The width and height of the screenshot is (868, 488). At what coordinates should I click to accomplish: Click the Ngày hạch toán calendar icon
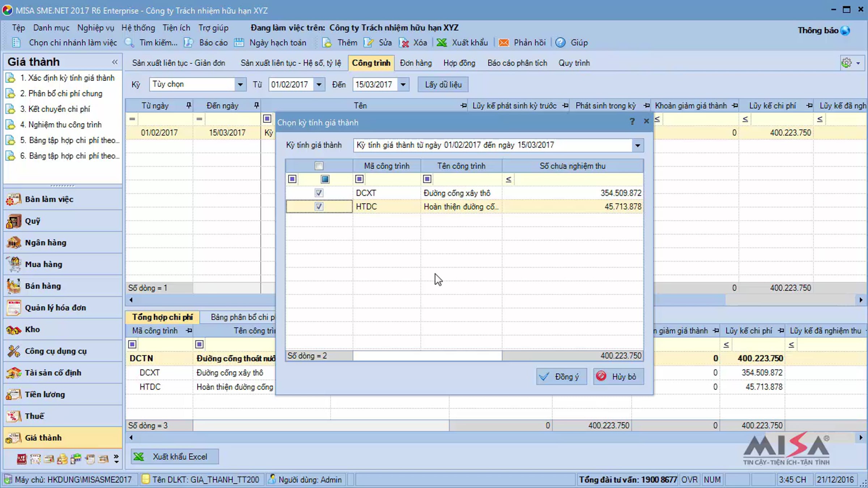239,43
